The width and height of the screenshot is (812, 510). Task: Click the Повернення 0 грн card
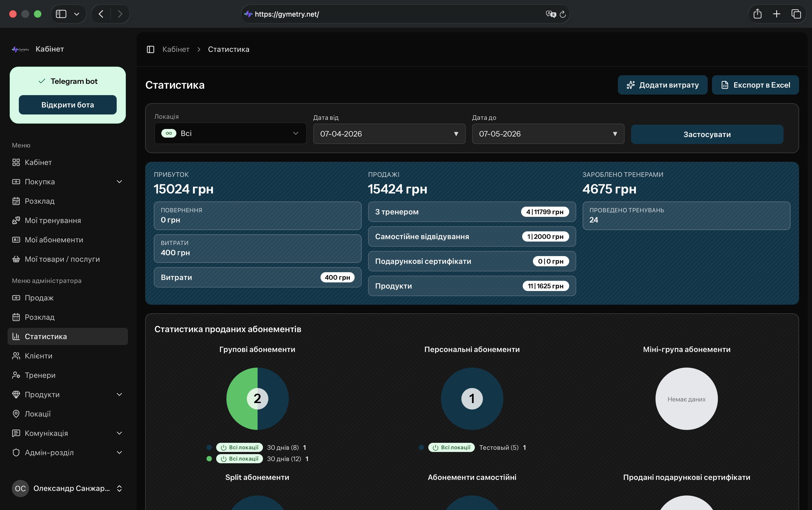(x=257, y=216)
